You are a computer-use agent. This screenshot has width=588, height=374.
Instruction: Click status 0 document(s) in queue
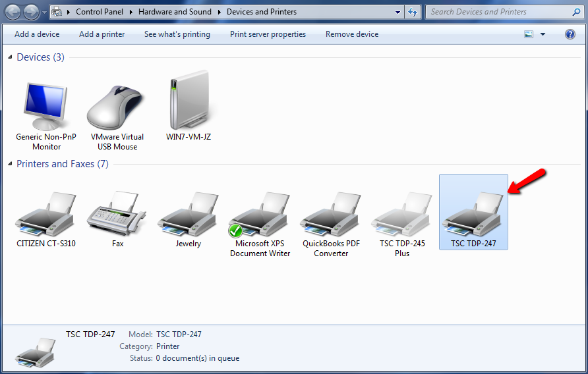[x=198, y=358]
